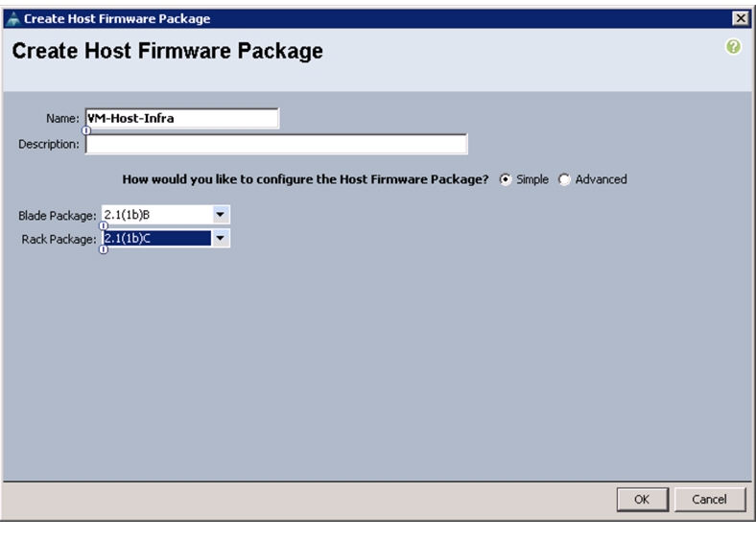This screenshot has width=756, height=540.
Task: Open help via green question mark icon
Action: (x=733, y=47)
